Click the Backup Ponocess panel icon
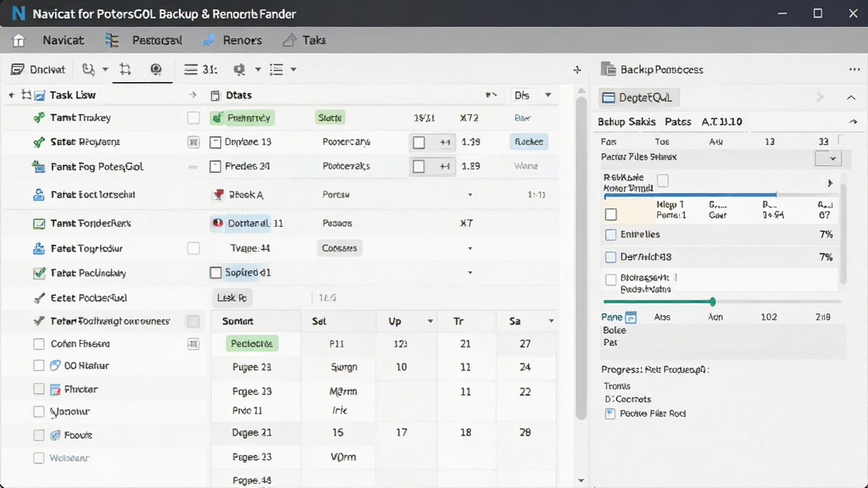Image resolution: width=868 pixels, height=488 pixels. pos(609,69)
